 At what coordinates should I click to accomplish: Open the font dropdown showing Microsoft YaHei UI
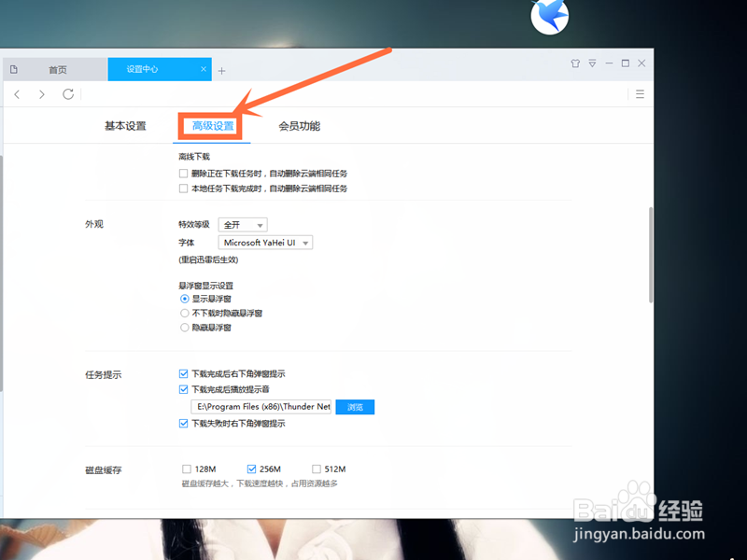264,242
